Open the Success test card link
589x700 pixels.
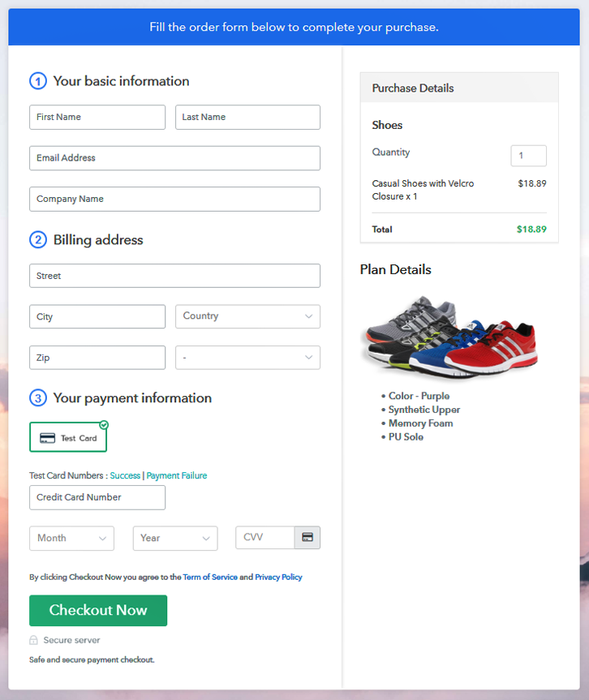coord(125,475)
